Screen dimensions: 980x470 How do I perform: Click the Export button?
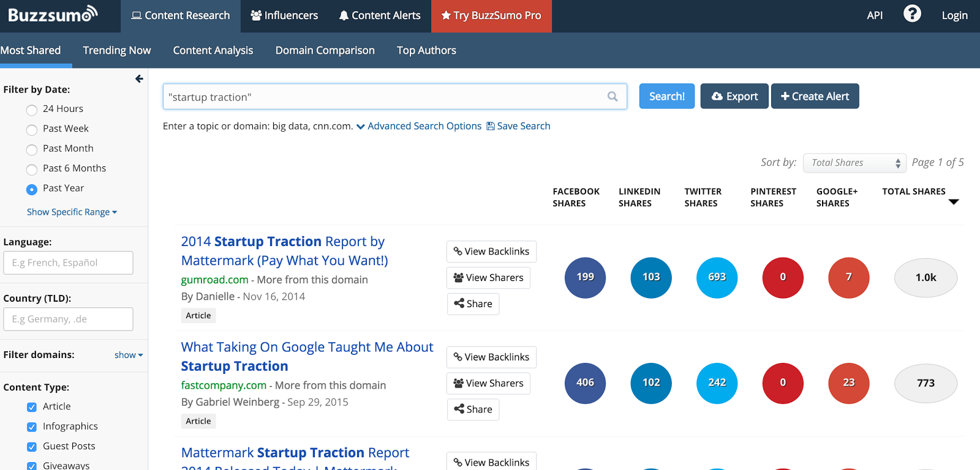734,96
